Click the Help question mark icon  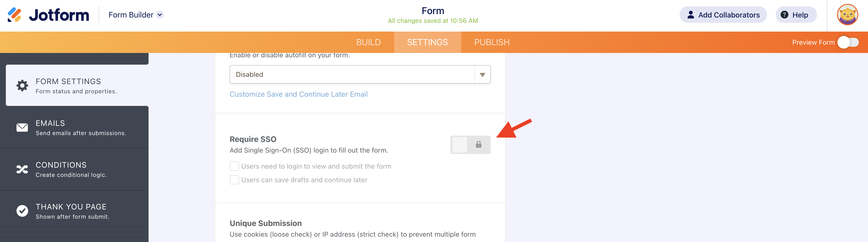(784, 15)
